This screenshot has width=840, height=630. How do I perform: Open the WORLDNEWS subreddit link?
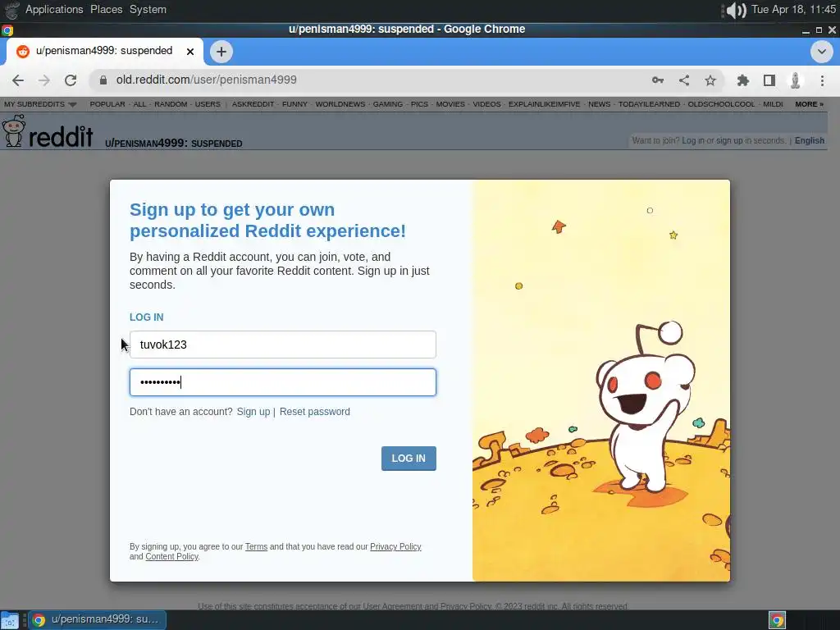point(340,104)
